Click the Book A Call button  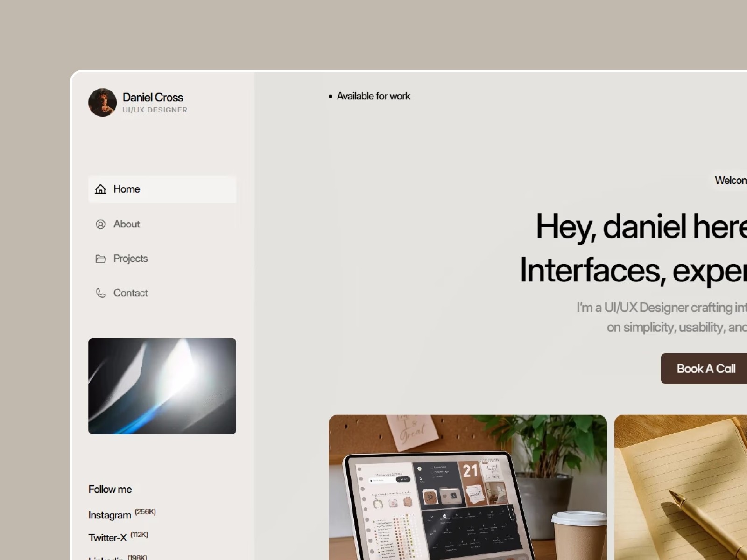tap(706, 369)
